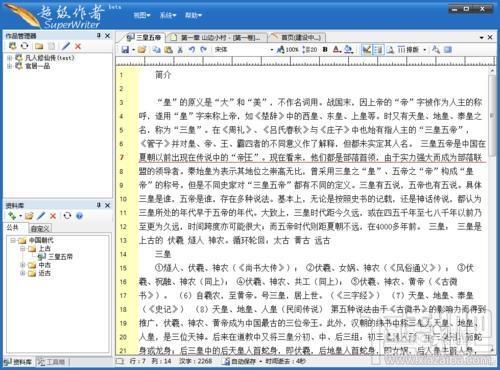Click the refresh icon in 资料库 toolbar
The height and width of the screenshot is (370, 500).
(67, 216)
